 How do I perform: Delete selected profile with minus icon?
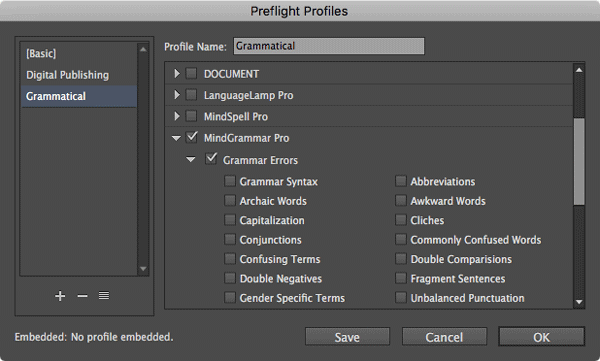pyautogui.click(x=82, y=296)
